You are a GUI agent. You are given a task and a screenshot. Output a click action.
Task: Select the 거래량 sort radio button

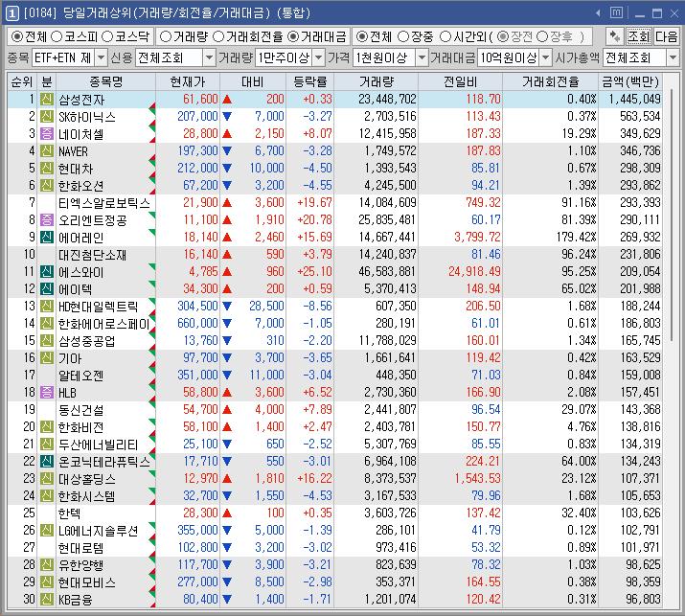click(x=165, y=36)
